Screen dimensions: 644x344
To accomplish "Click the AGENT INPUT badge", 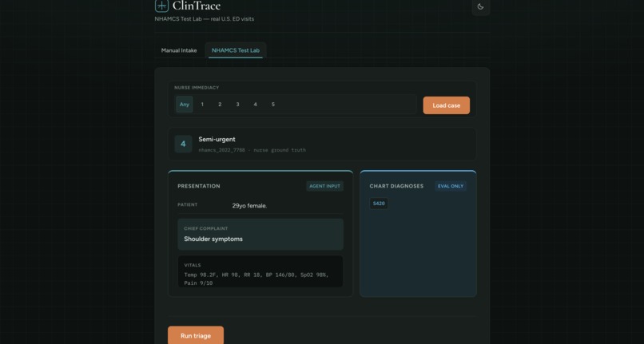I will point(324,186).
